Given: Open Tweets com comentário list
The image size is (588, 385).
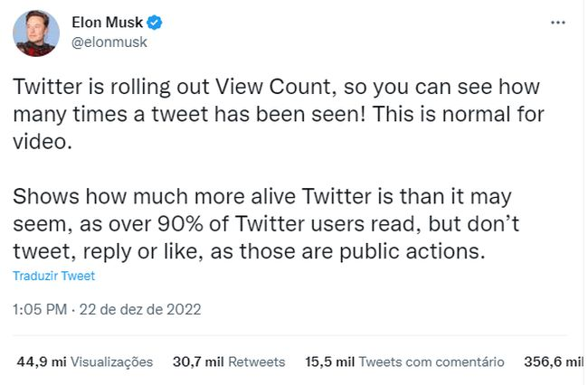Looking at the screenshot, I should tap(432, 362).
